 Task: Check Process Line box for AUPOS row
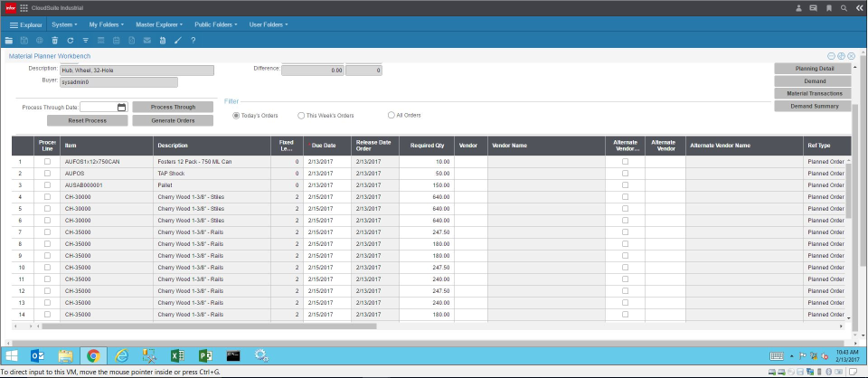point(48,172)
